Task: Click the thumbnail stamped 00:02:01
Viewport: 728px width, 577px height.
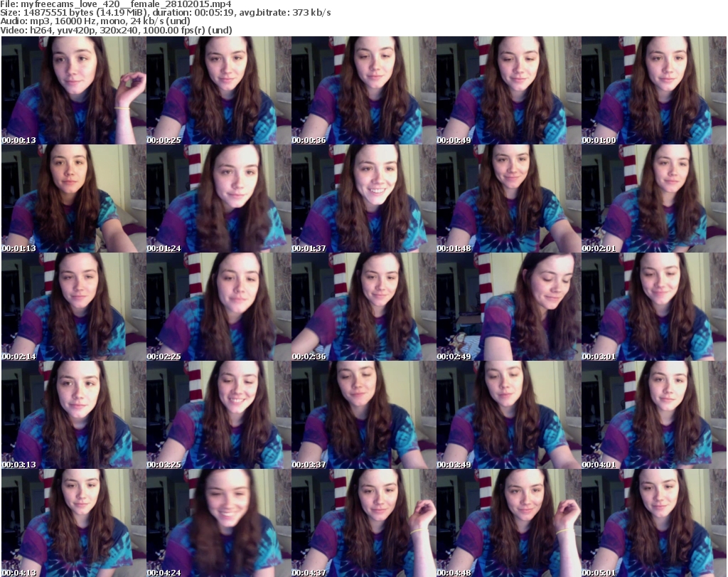Action: pos(654,198)
